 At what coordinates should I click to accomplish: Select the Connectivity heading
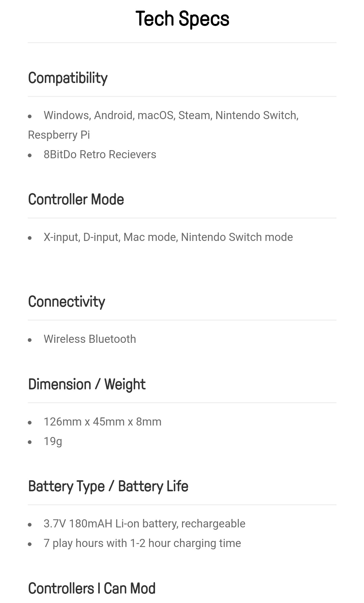point(66,301)
